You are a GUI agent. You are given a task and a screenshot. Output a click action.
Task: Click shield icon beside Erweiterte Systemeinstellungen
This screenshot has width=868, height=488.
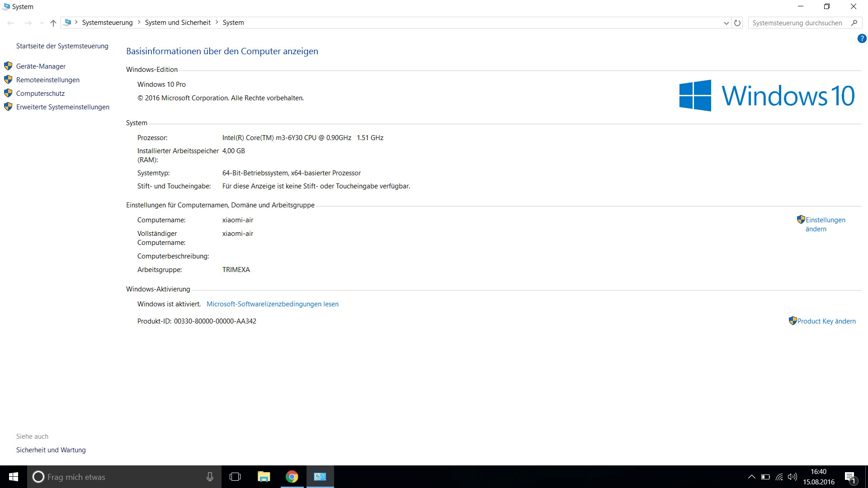pyautogui.click(x=8, y=107)
